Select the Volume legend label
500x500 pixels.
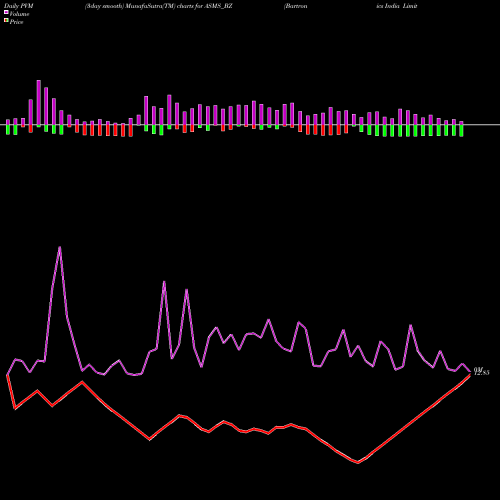[19, 14]
